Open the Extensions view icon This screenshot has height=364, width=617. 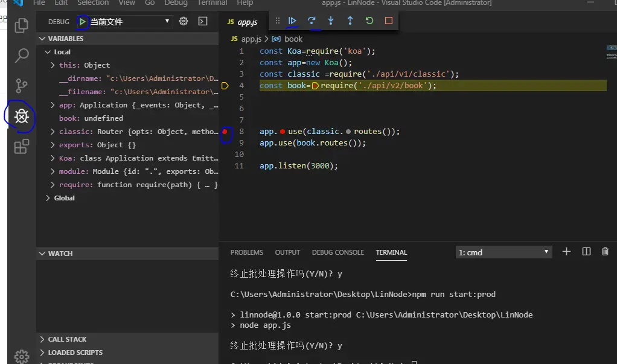[22, 146]
